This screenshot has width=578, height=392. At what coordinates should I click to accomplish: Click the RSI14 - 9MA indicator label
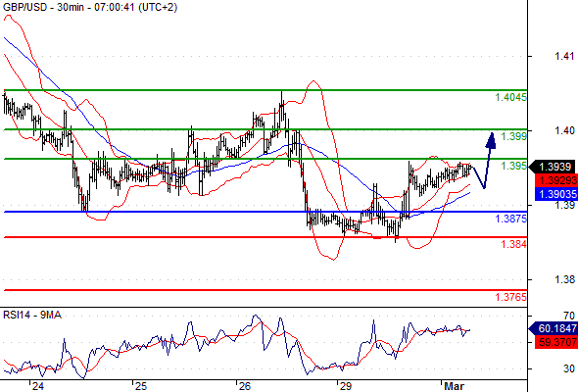tap(32, 315)
